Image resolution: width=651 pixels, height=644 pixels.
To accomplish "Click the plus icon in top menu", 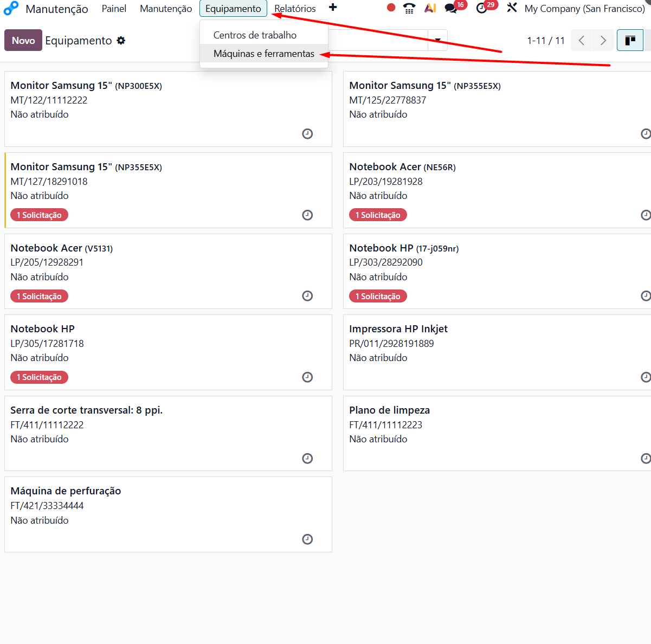I will click(333, 8).
